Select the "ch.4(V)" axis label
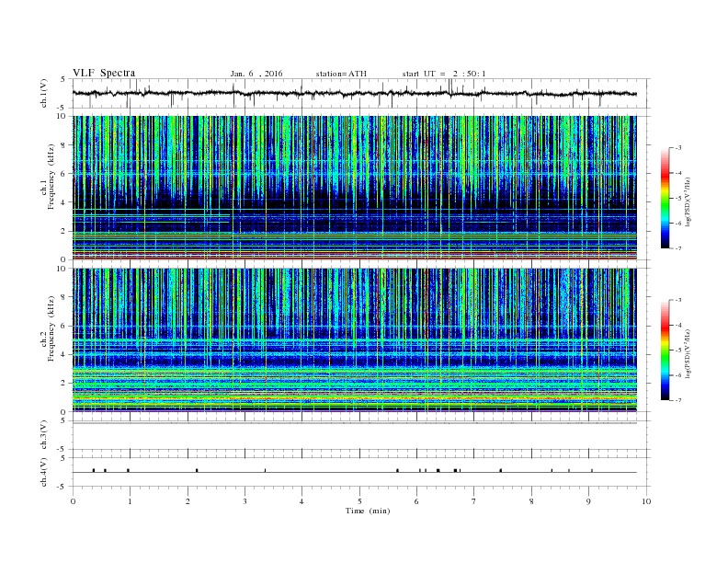Image resolution: width=728 pixels, height=563 pixels. 44,472
